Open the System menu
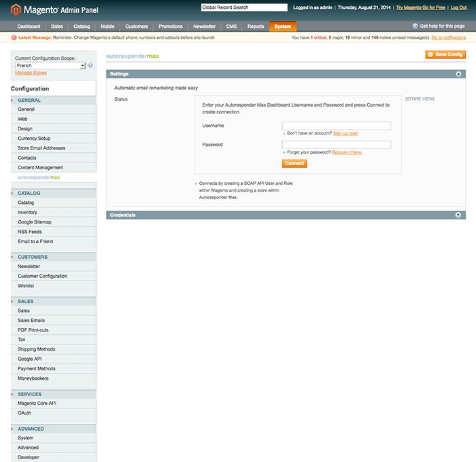This screenshot has width=476, height=462. click(283, 26)
